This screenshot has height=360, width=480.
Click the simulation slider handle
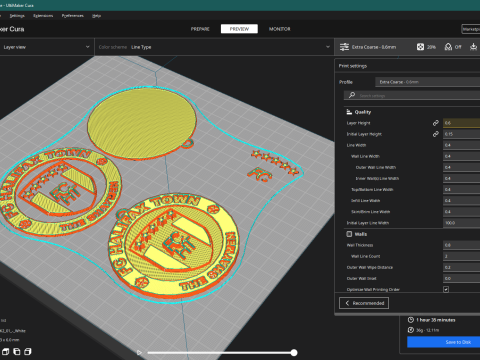[x=294, y=352]
